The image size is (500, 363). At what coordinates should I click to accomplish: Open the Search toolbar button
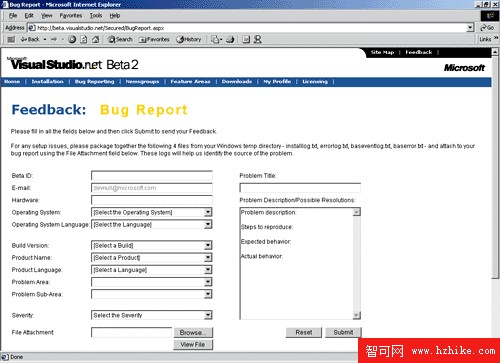click(x=120, y=39)
